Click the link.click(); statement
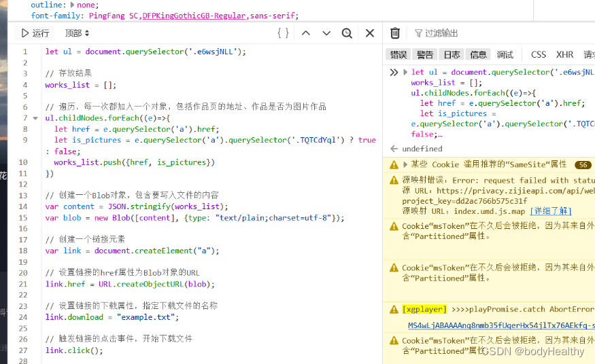This screenshot has width=595, height=364. coord(74,350)
